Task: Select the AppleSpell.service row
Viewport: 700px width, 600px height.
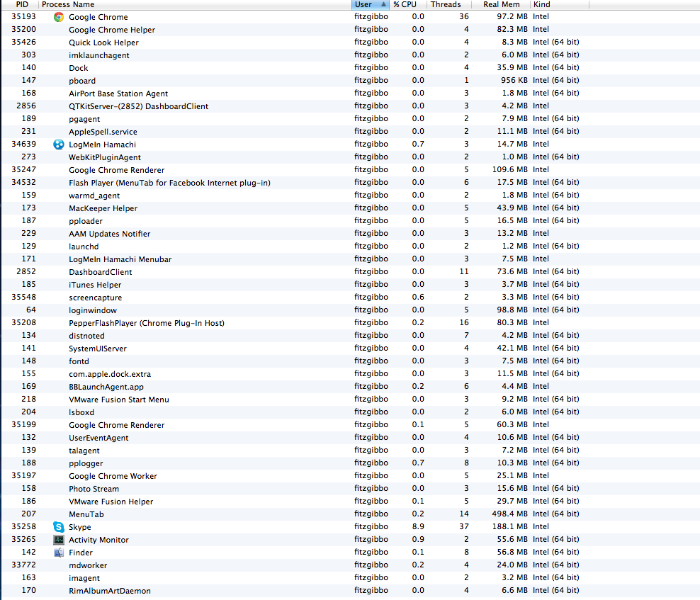Action: [350, 132]
